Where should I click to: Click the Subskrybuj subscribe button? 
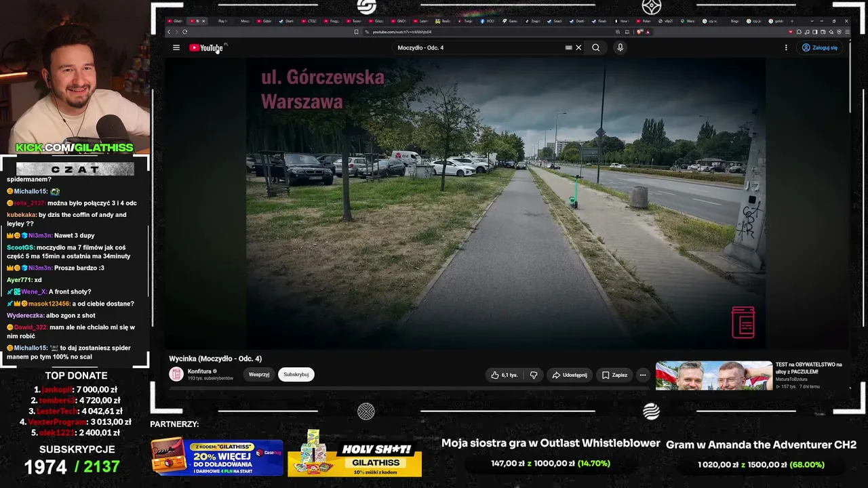[296, 374]
